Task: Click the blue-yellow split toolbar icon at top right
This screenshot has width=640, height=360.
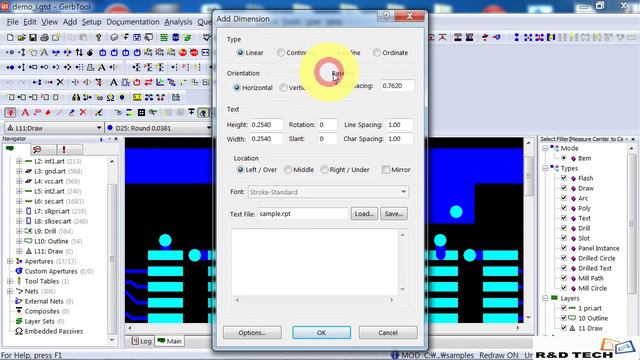Action: 551,38
